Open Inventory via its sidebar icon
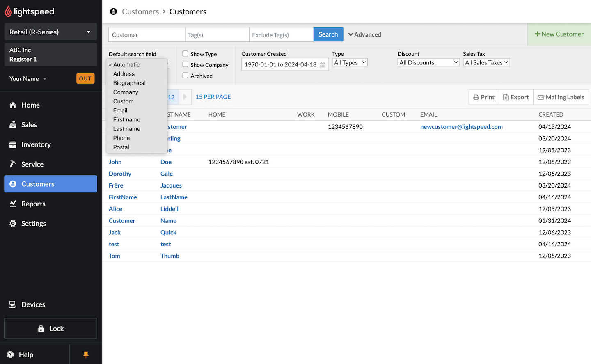 13,144
